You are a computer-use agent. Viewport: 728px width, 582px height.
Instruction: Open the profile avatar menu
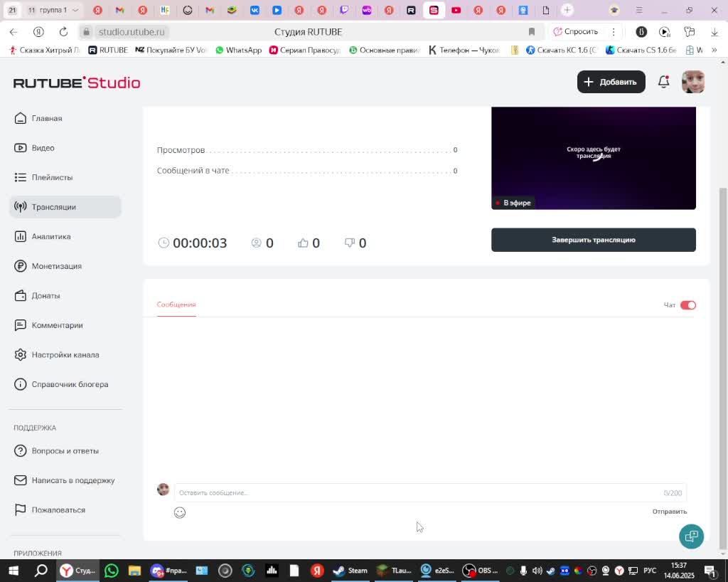(x=693, y=82)
